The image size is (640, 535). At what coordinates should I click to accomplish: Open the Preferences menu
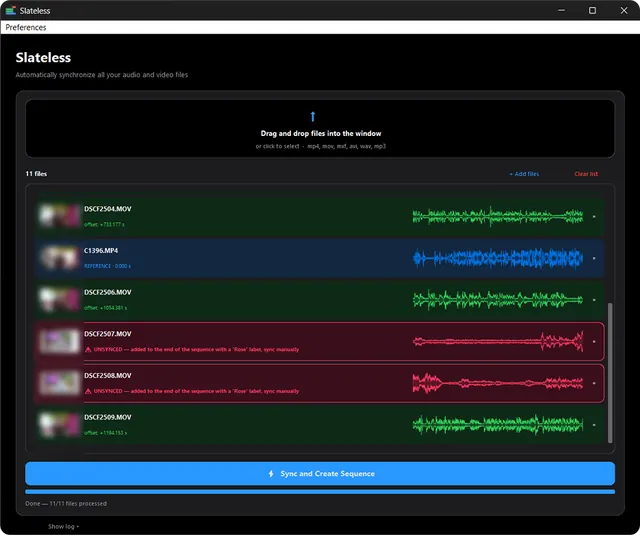[x=26, y=27]
